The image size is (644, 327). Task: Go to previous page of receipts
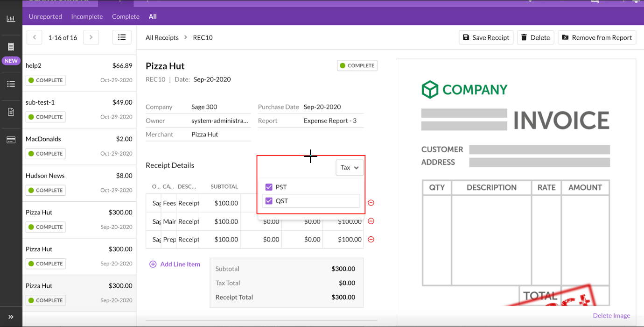[35, 37]
